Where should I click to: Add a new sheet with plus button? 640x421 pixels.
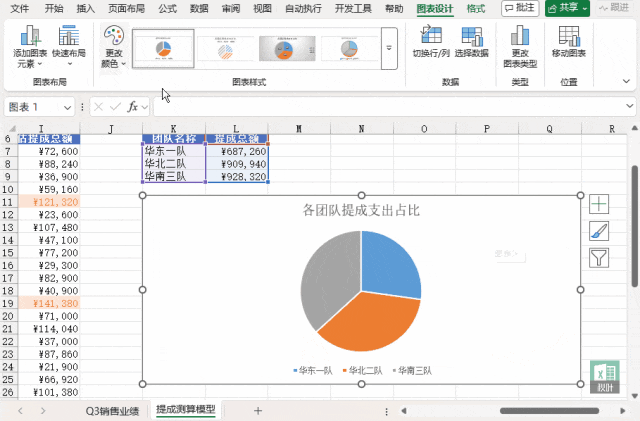257,410
